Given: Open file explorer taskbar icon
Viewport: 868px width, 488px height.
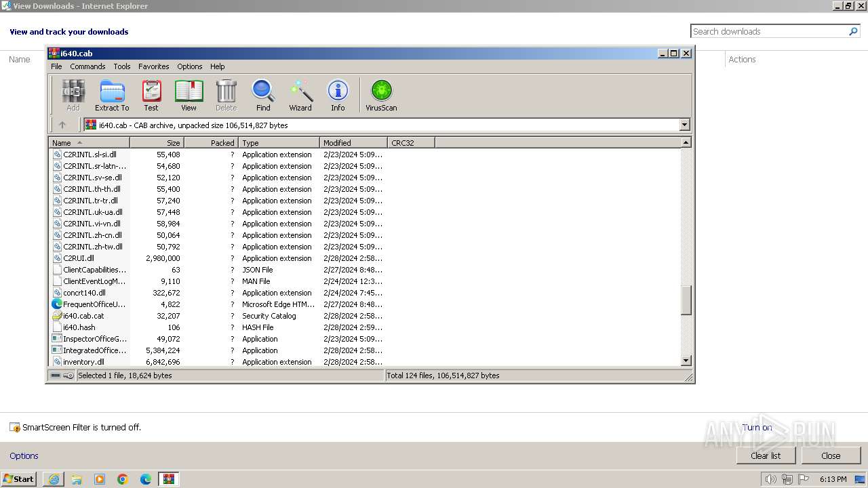Looking at the screenshot, I should pyautogui.click(x=77, y=479).
